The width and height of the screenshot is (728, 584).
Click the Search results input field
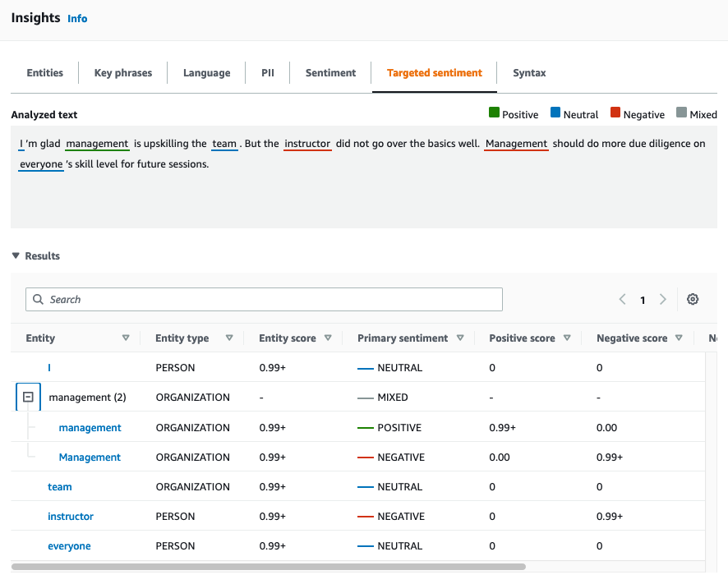(265, 300)
